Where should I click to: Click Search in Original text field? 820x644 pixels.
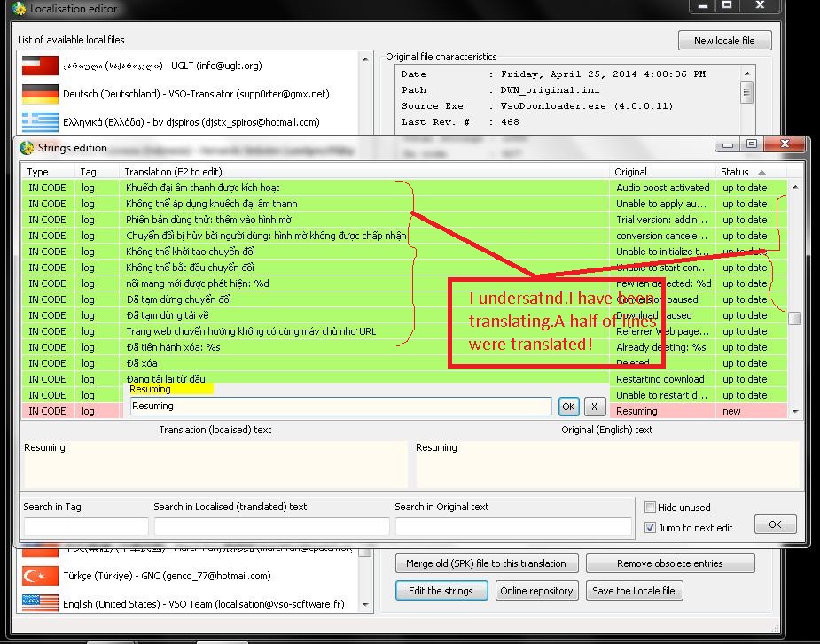click(513, 526)
